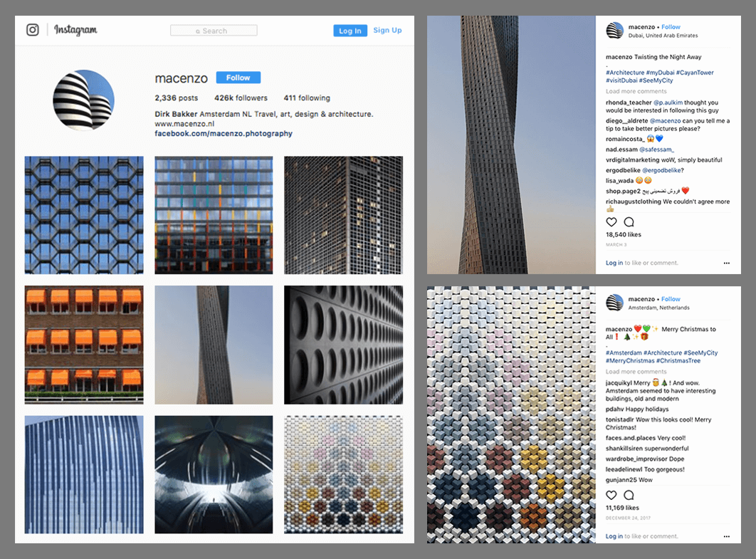Open the #MerryChristmas hashtag
The width and height of the screenshot is (756, 559).
coord(630,360)
